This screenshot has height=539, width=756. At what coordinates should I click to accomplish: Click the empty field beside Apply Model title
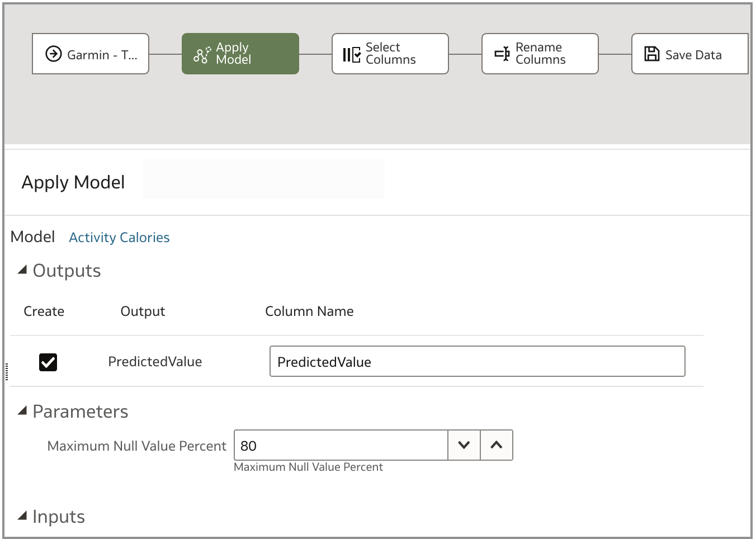[x=263, y=179]
